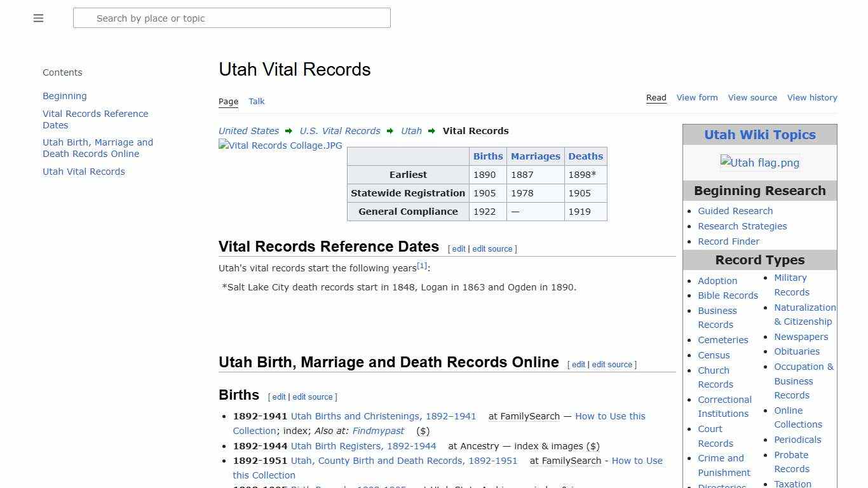Screen dimensions: 868x488
Task: Navigate to United States breadcrumb link
Action: pyautogui.click(x=248, y=131)
